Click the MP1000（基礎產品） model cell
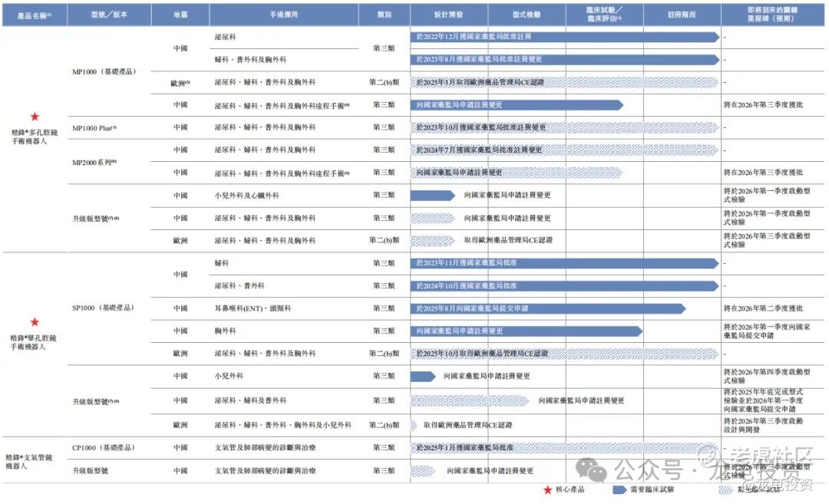Viewport: 829px width, 504px height. pos(104,71)
